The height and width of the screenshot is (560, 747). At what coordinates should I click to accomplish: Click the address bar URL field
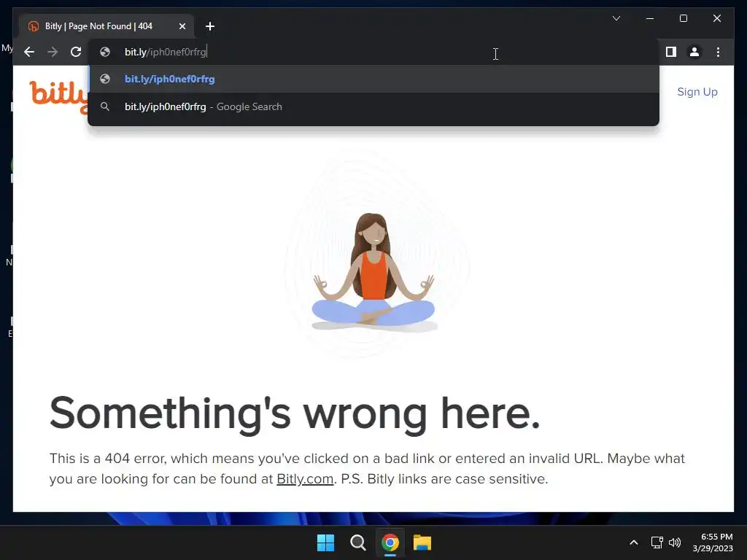tap(373, 52)
